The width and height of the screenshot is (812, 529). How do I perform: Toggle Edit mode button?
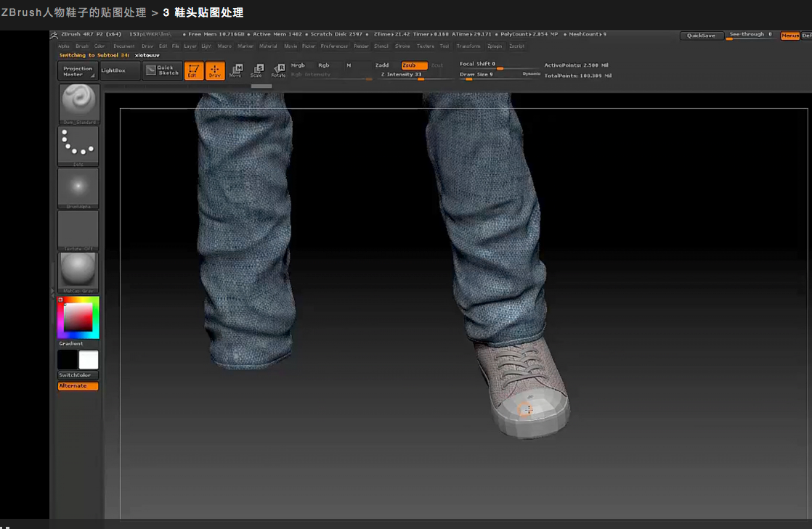(194, 70)
